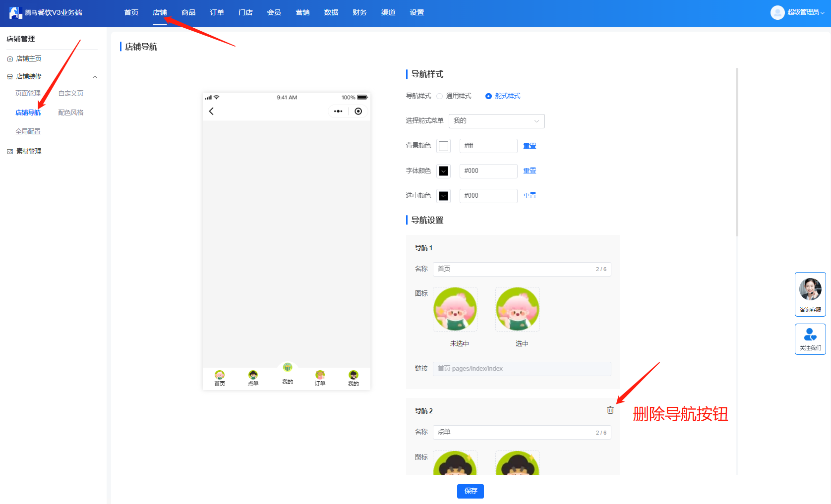Screen dimensions: 831x504
Task: Click the 字体颜色 hex input field
Action: click(x=488, y=171)
